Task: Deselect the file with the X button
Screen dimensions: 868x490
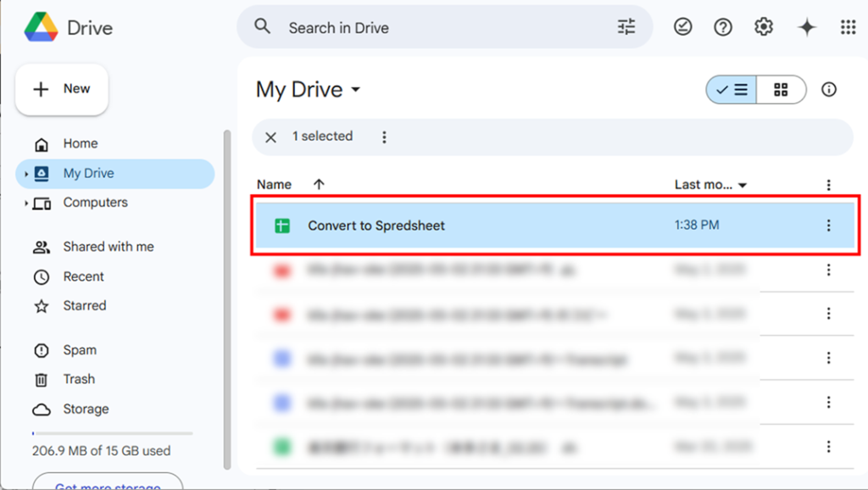Action: click(270, 136)
